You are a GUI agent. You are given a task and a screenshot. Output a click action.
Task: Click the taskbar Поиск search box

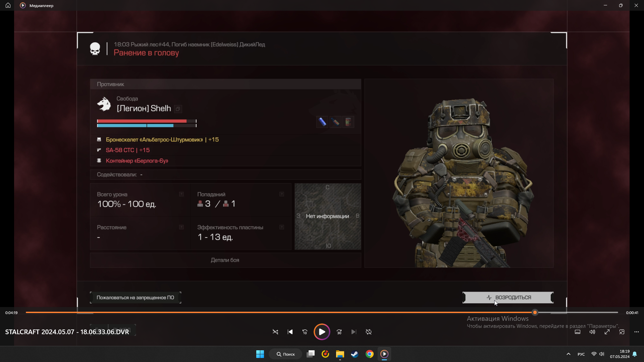coord(285,354)
